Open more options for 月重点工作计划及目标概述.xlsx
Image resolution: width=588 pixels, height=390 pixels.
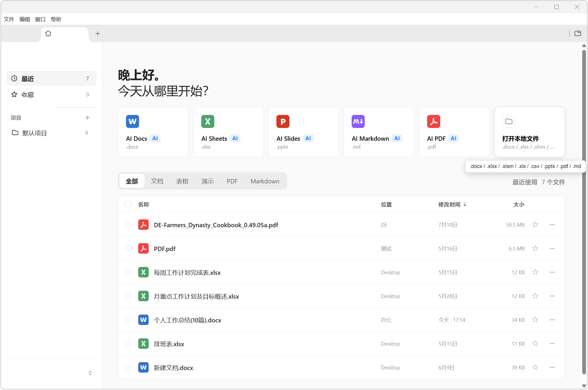click(x=552, y=296)
